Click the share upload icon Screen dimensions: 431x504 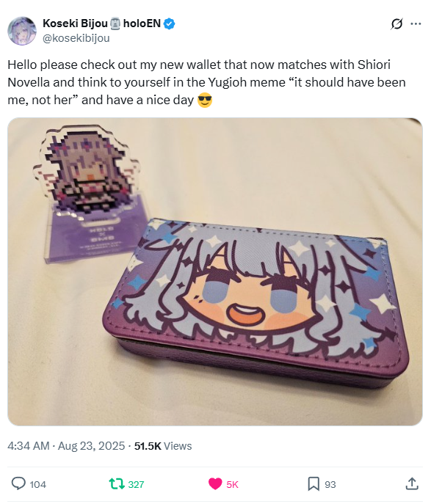pos(412,483)
